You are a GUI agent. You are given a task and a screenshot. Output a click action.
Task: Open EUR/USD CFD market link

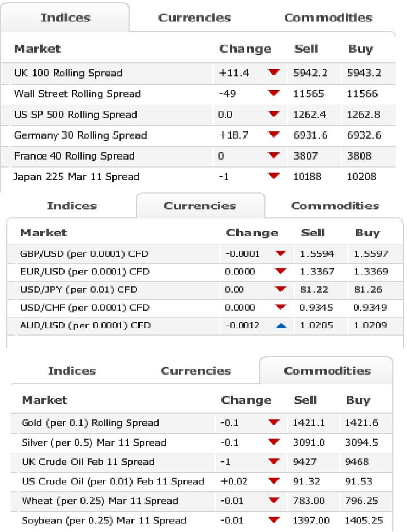pos(85,272)
